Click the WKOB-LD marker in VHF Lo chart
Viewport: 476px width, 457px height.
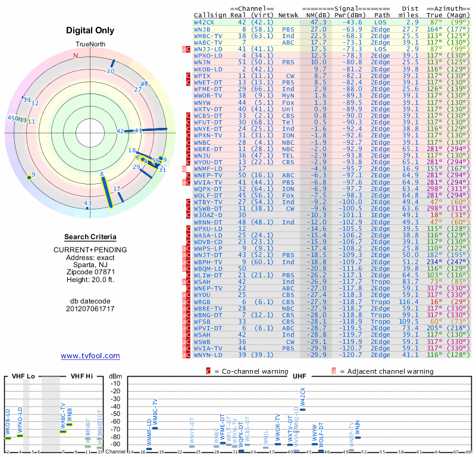[x=8, y=438]
